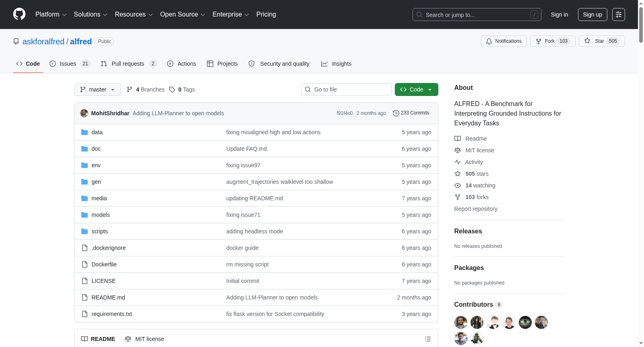The height and width of the screenshot is (347, 644).
Task: Open the Pricing page
Action: pos(266,15)
